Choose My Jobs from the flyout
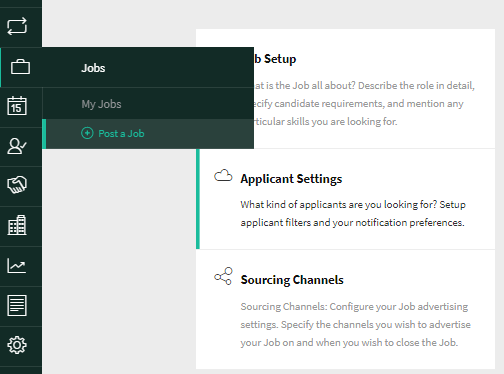 click(x=101, y=104)
